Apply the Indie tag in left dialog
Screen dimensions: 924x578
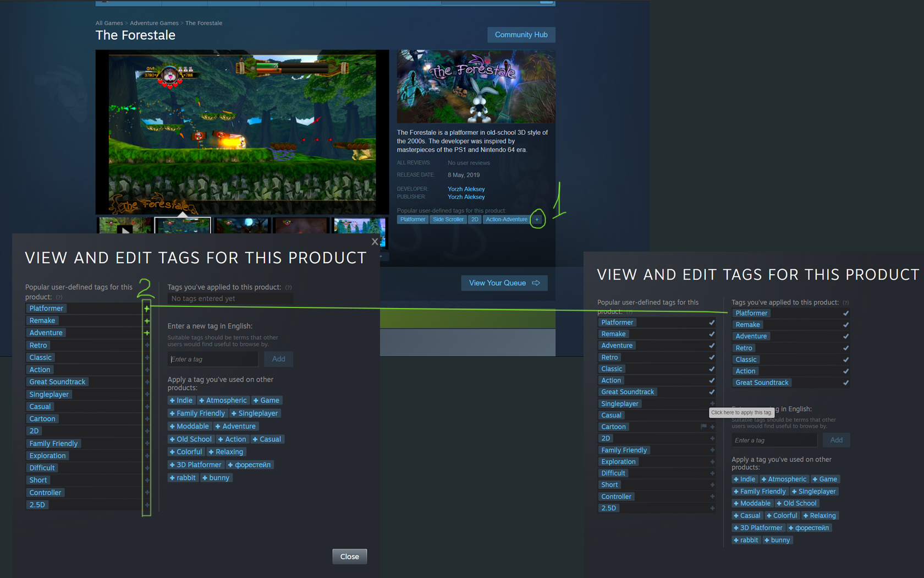tap(181, 401)
